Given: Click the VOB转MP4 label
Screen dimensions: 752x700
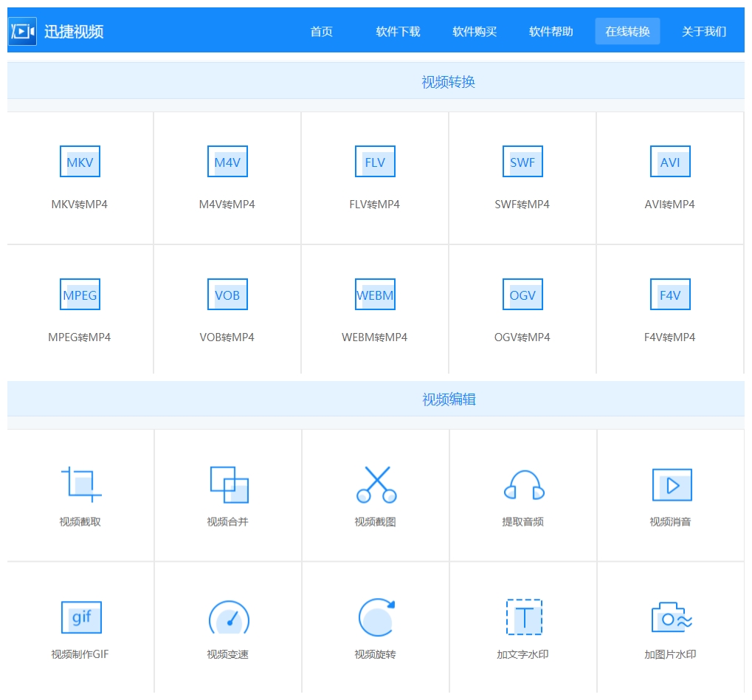Looking at the screenshot, I should click(227, 337).
